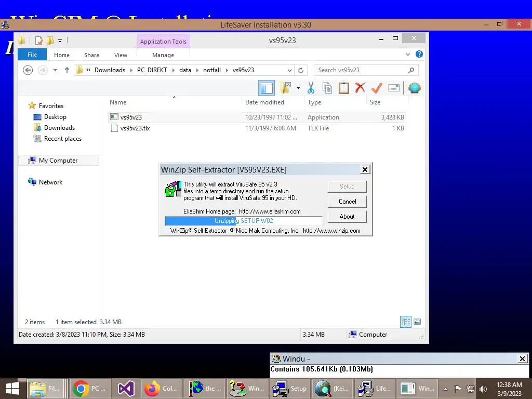Open the Share ribbon tab
Viewport: 532px width, 399px height.
pyautogui.click(x=91, y=55)
